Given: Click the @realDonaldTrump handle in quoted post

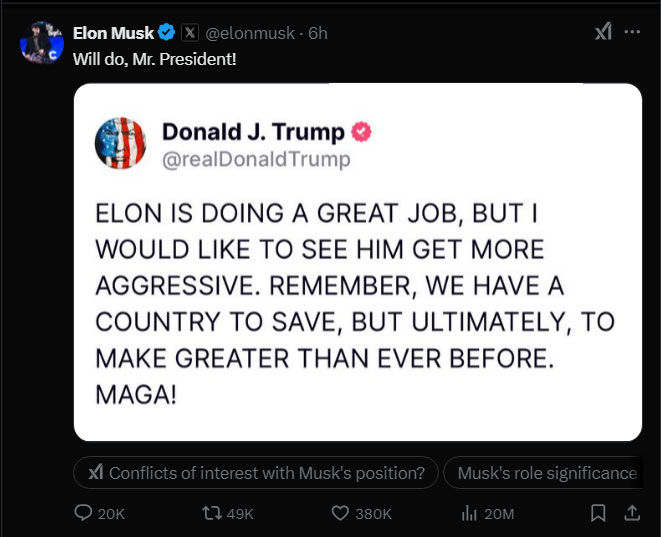Looking at the screenshot, I should coord(256,159).
